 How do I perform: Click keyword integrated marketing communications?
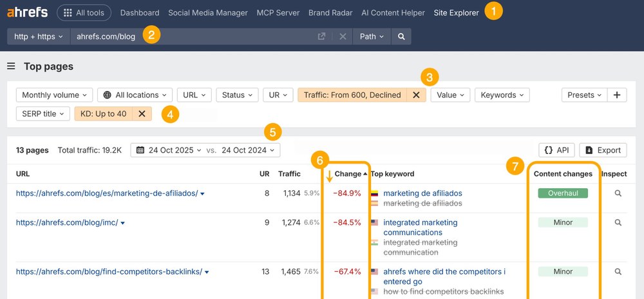[x=420, y=227]
